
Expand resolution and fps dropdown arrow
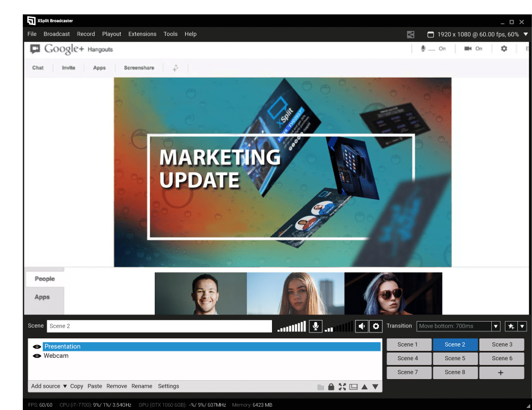coord(525,34)
